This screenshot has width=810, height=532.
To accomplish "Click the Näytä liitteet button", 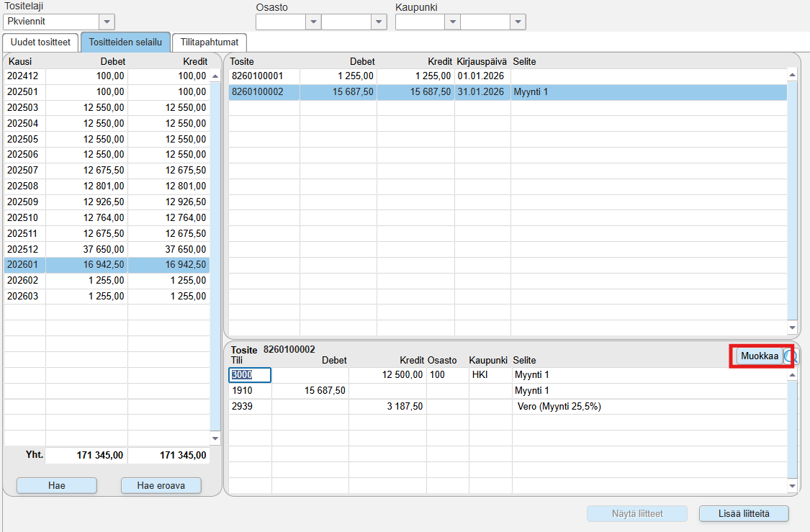I will pos(637,514).
